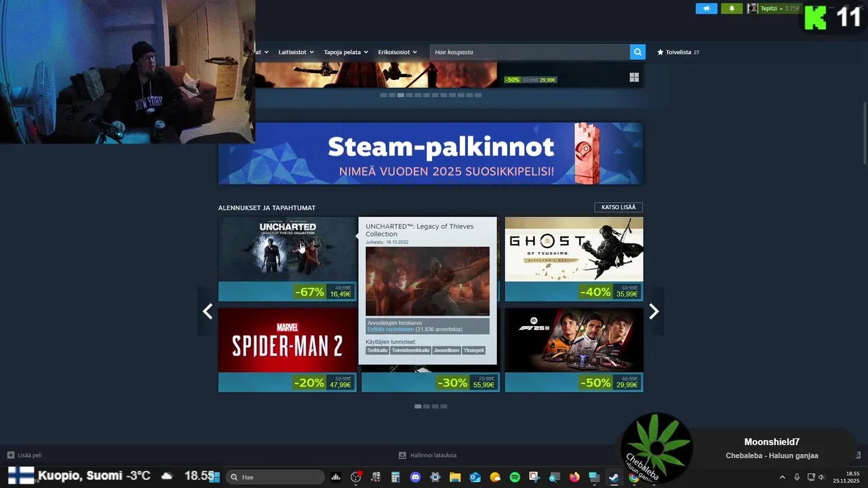
Task: Click the Hae kaupasta search field
Action: pyautogui.click(x=530, y=52)
